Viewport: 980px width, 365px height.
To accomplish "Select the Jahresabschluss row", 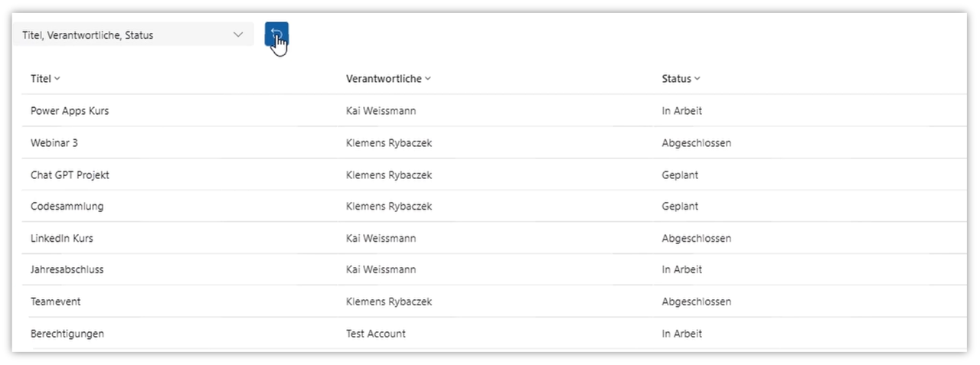I will click(67, 270).
